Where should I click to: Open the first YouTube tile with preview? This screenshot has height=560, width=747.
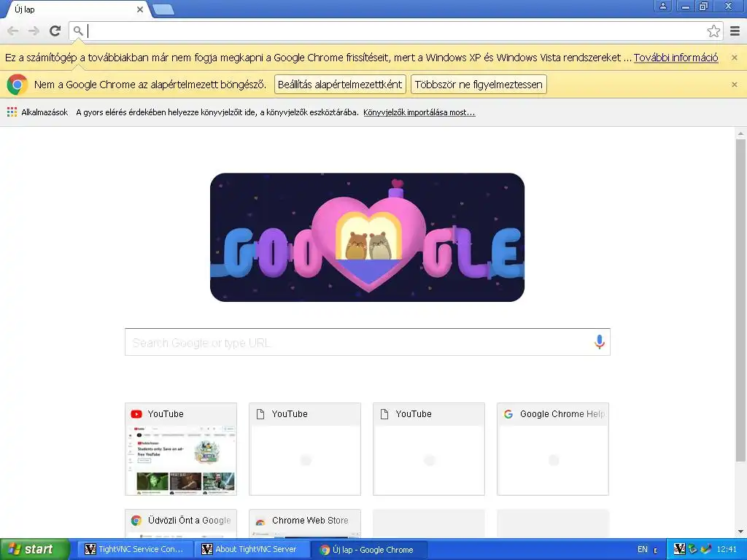pos(181,449)
